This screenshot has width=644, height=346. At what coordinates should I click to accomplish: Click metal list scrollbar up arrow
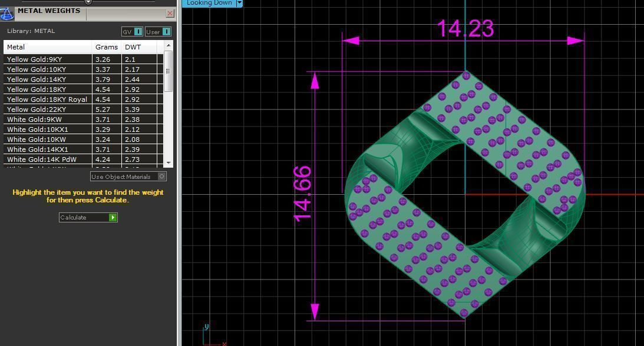point(169,45)
